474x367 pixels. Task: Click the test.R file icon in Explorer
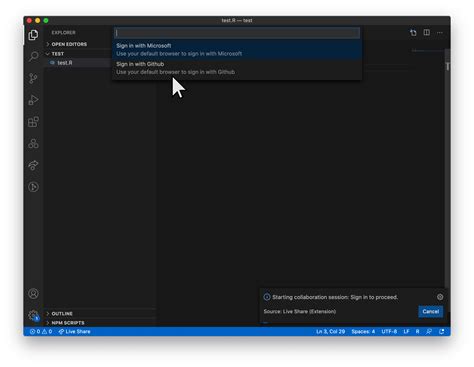pos(52,63)
